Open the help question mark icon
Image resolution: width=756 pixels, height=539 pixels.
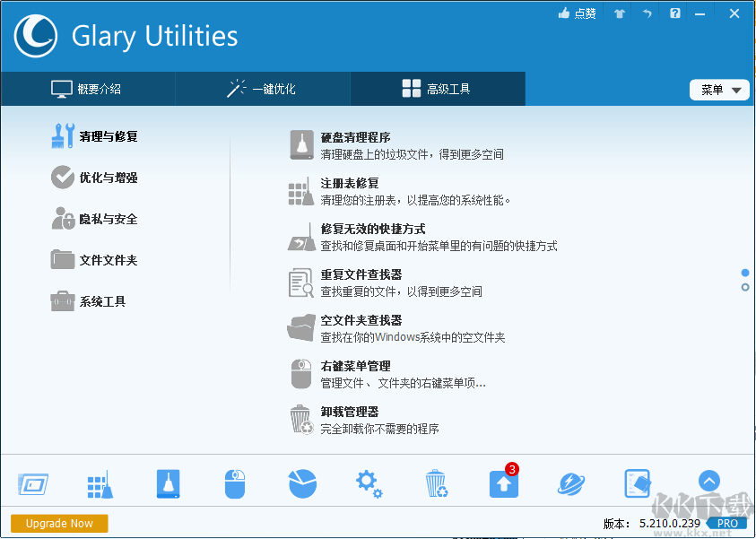pos(675,13)
